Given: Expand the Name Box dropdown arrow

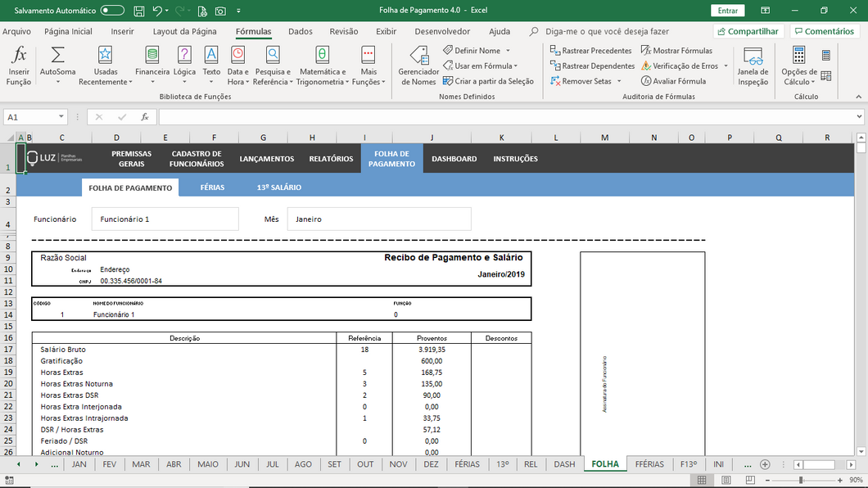Looking at the screenshot, I should click(x=61, y=117).
